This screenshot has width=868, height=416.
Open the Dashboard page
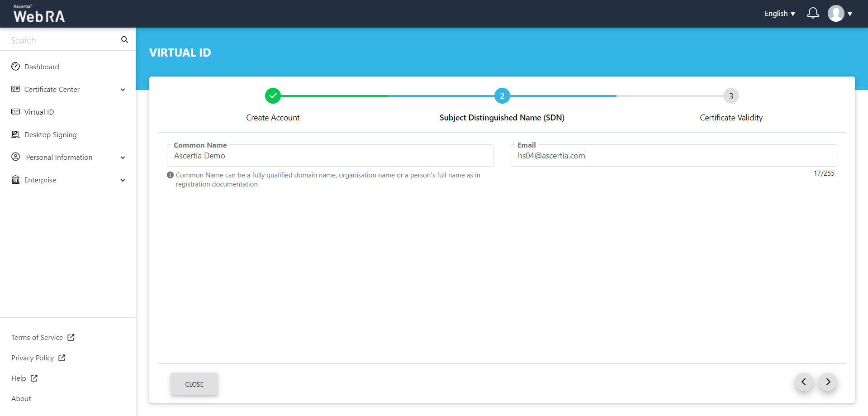coord(42,67)
